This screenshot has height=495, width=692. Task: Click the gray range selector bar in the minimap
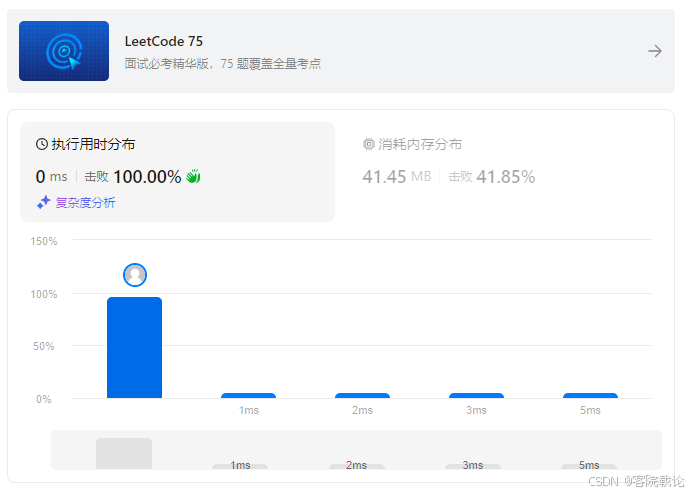coord(124,454)
